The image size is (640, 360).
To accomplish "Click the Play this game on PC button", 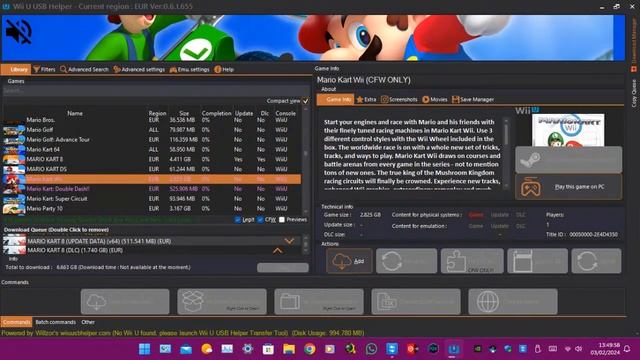I will [569, 187].
